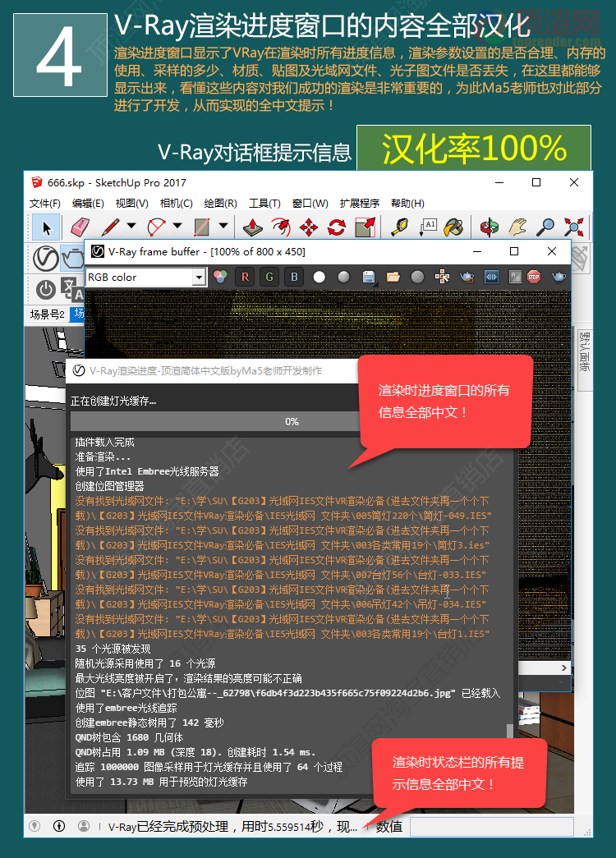Screen dimensions: 616x858
Task: Choose the Text label A1 tool
Action: [428, 227]
